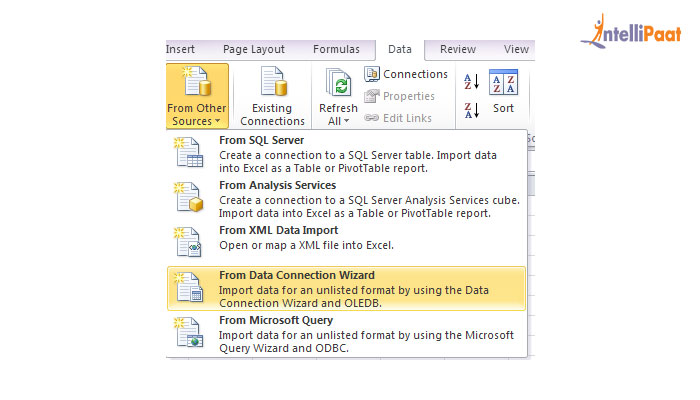Choose From Analysis Services menu entry
This screenshot has height=400, width=700.
point(346,199)
